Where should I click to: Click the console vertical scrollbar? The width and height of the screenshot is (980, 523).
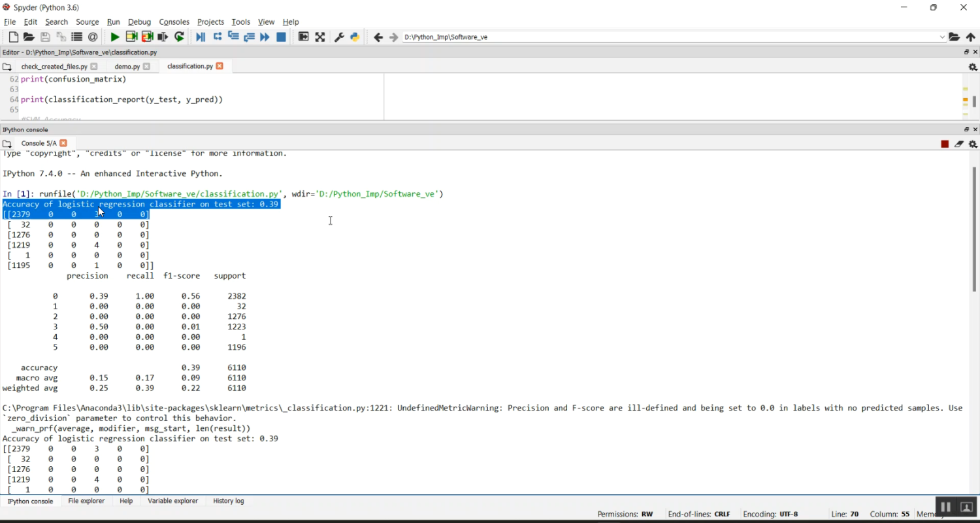pos(974,229)
